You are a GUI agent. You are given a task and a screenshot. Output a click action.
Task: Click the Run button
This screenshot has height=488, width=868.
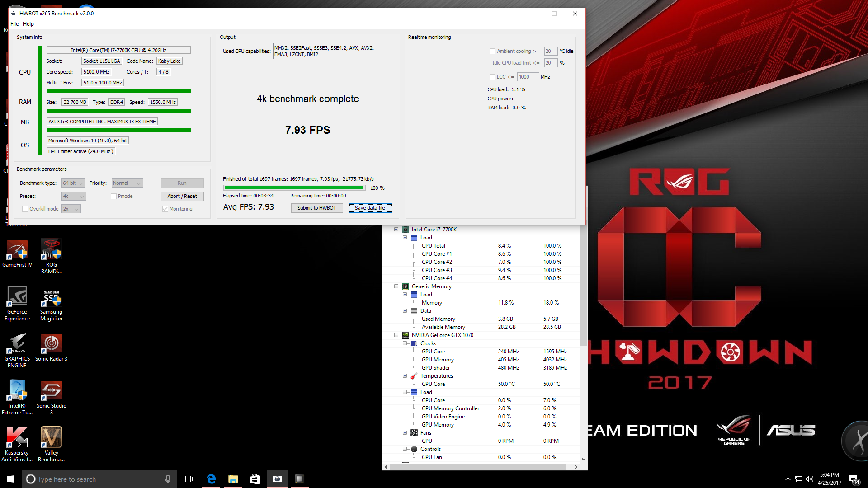182,183
